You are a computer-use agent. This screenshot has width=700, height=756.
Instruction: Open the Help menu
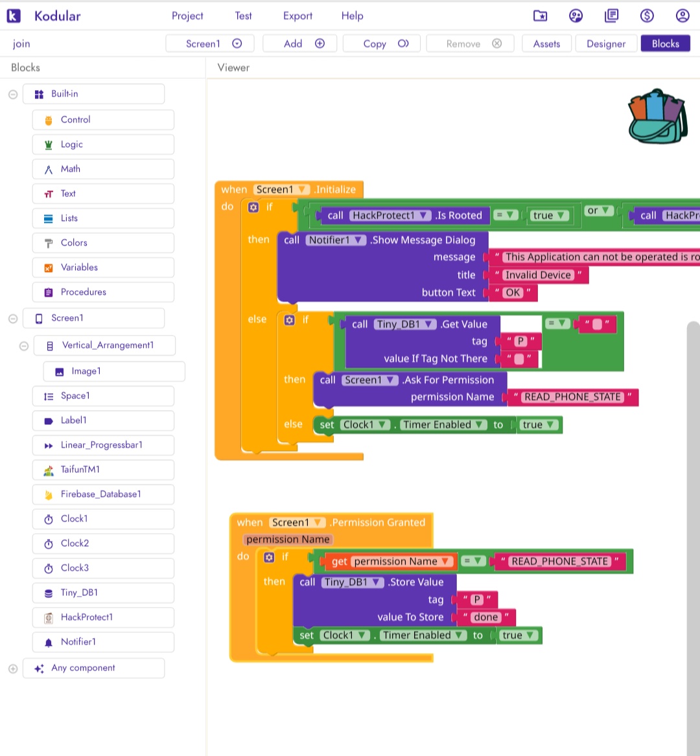[x=352, y=16]
